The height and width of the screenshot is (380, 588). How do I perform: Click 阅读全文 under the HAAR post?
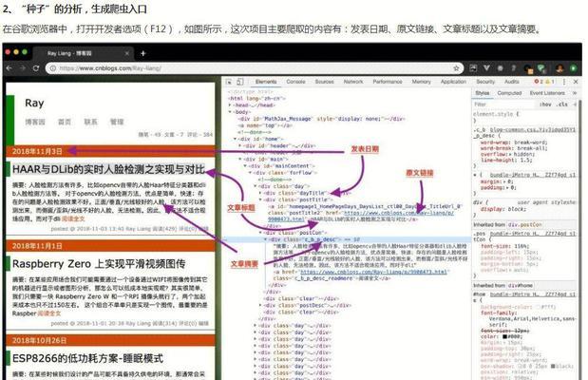coord(73,218)
